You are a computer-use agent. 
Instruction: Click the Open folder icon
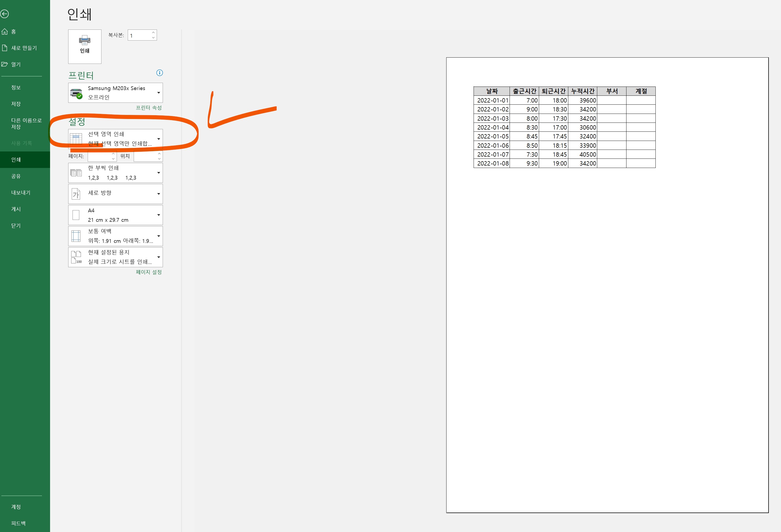(5, 64)
